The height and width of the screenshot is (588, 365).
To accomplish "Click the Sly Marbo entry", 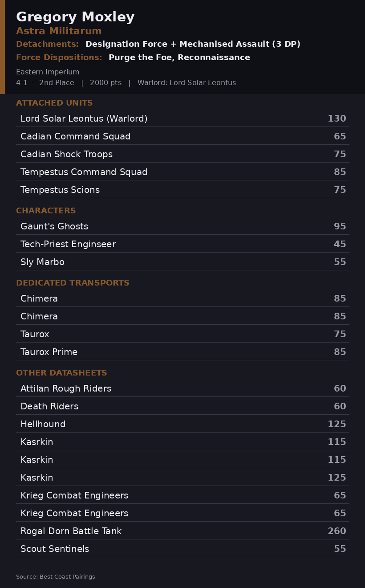I will click(182, 261).
